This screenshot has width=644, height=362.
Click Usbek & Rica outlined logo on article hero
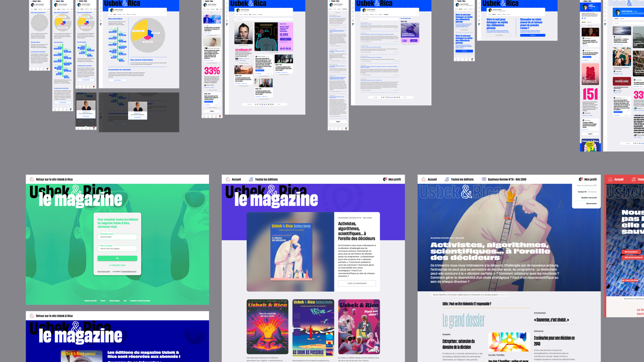point(460,192)
